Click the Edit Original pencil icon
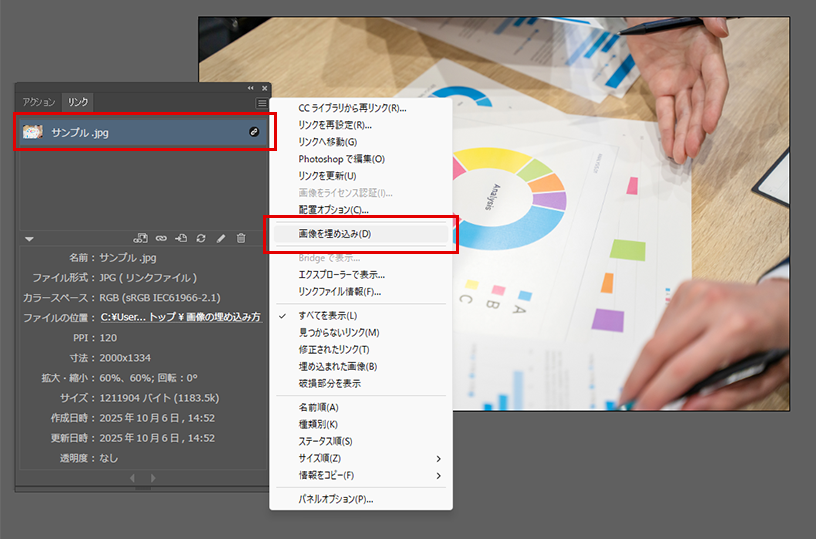This screenshot has width=816, height=539. click(221, 238)
